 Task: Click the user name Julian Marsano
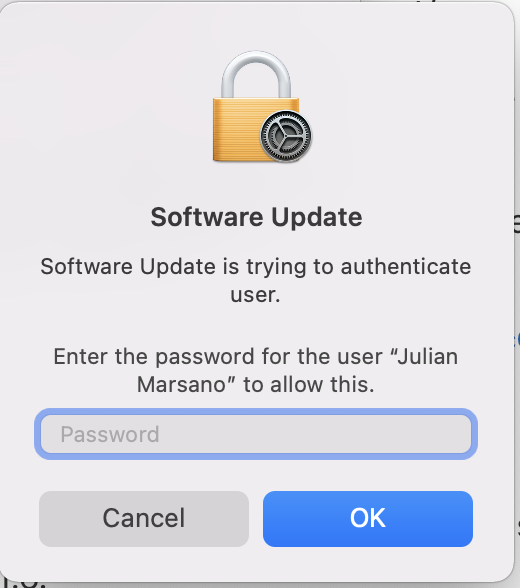[296, 370]
